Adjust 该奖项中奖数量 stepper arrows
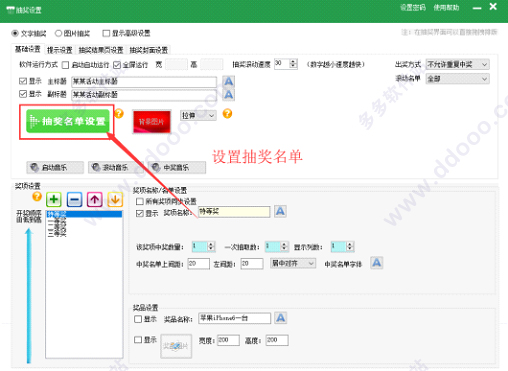Screen dimensions: 508x371 (x=211, y=246)
